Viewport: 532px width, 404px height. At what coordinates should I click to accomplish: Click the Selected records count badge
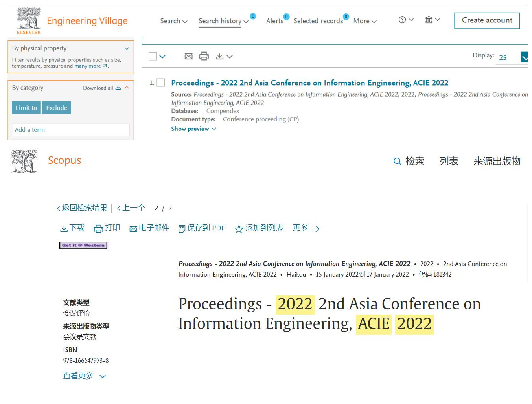click(x=346, y=17)
